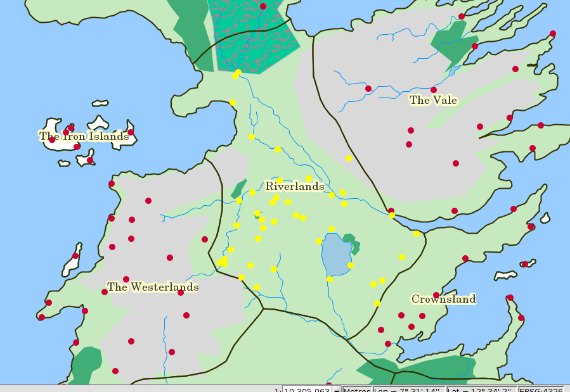Image resolution: width=570 pixels, height=392 pixels.
Task: Click the Lon coordinate readout
Action: point(409,389)
